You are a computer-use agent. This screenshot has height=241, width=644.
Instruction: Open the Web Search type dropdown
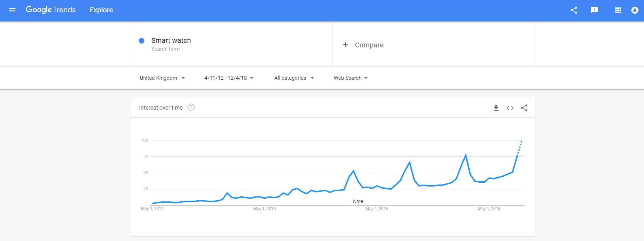tap(350, 78)
